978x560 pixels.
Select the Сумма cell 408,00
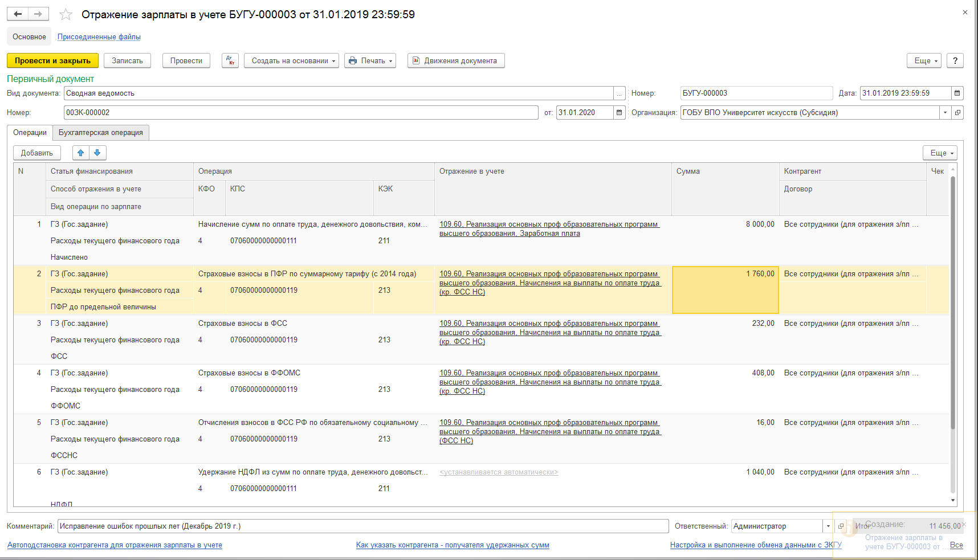726,389
